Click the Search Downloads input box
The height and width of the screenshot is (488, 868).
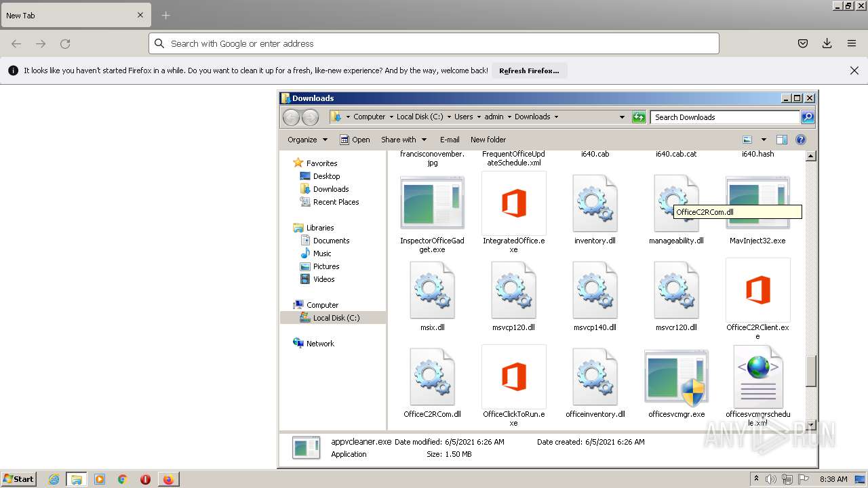tap(725, 117)
